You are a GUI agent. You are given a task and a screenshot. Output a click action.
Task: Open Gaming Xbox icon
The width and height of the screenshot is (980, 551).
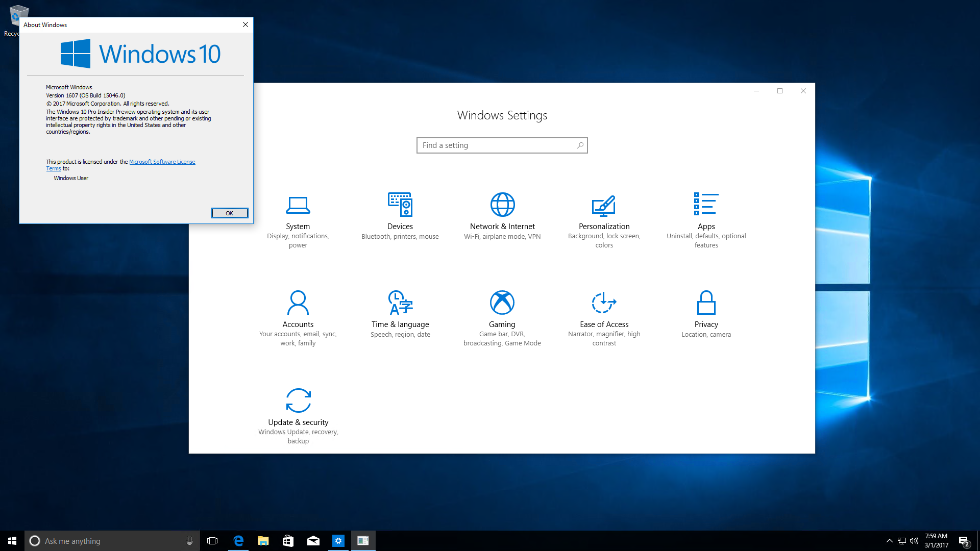point(502,303)
